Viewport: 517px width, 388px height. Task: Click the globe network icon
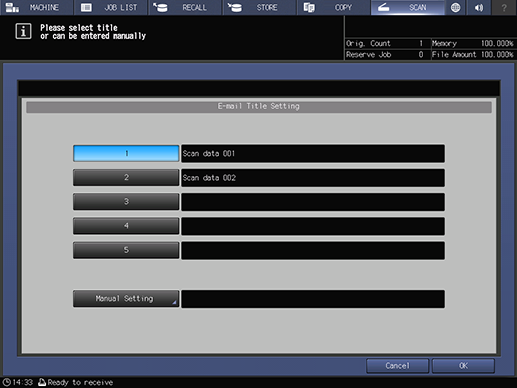click(455, 7)
